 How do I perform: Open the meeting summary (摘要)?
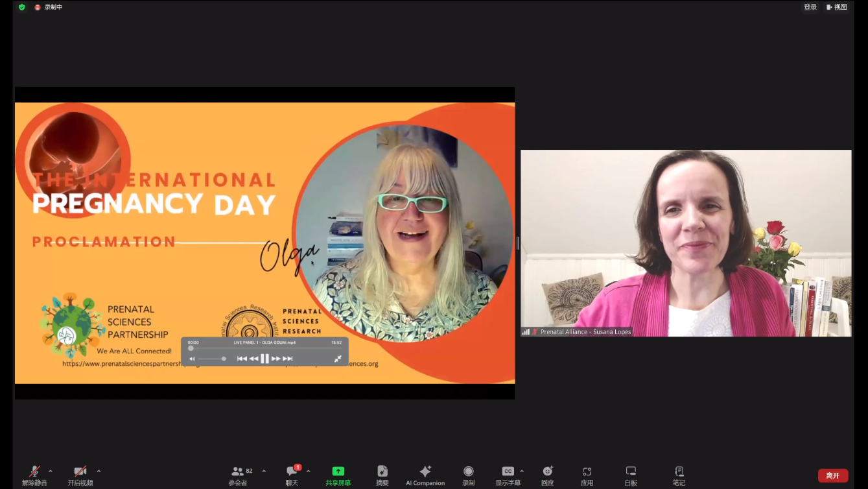(382, 475)
